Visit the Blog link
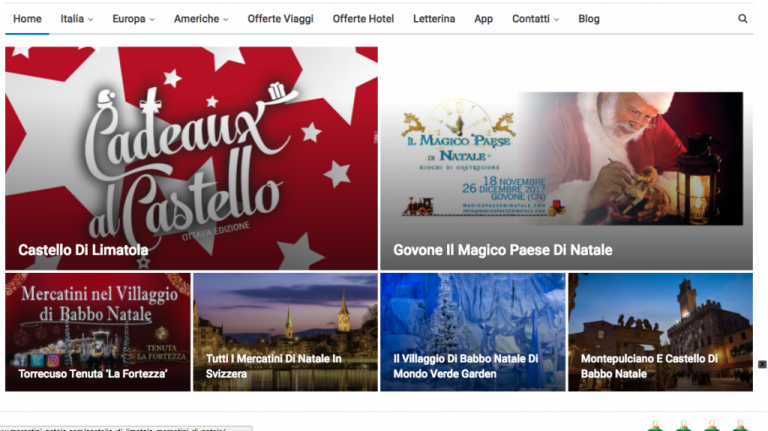The height and width of the screenshot is (431, 768). pos(589,19)
